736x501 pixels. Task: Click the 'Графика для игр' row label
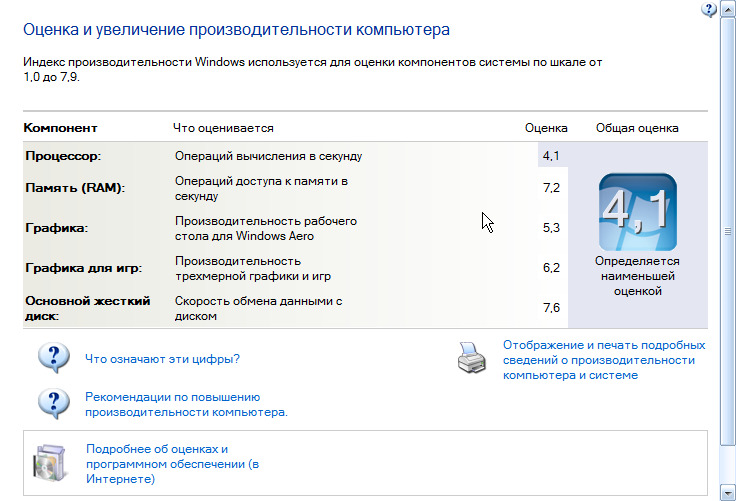[83, 267]
